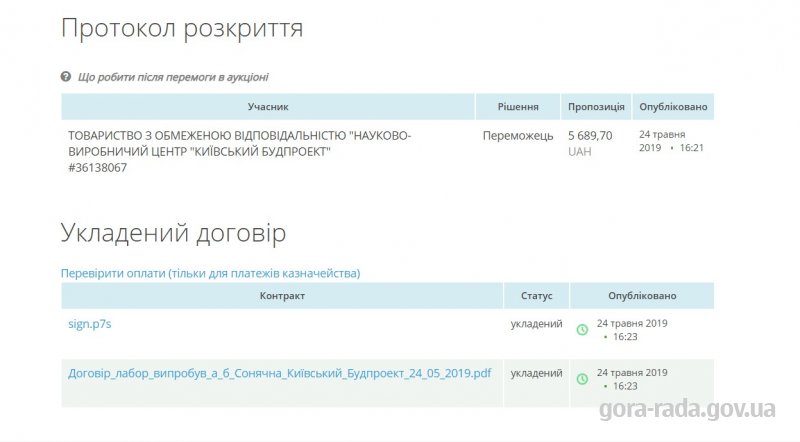Click the 'Протокол розкриття' heading
This screenshot has width=800, height=442.
click(182, 28)
